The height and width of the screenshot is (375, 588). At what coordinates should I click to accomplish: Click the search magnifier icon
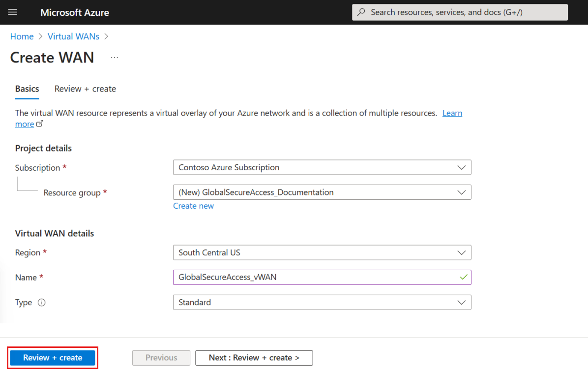[361, 12]
